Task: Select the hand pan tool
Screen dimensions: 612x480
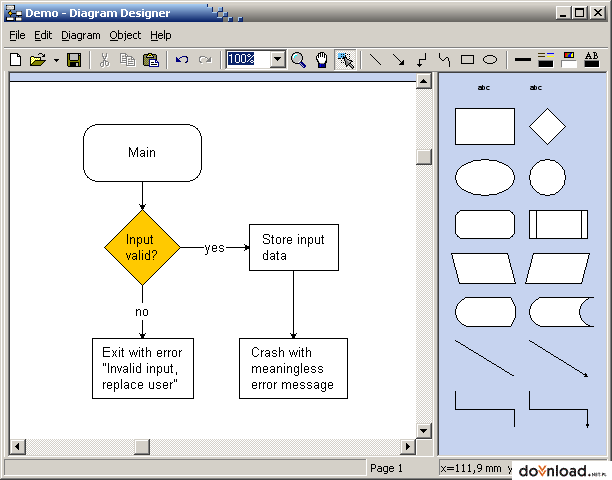Action: (322, 60)
